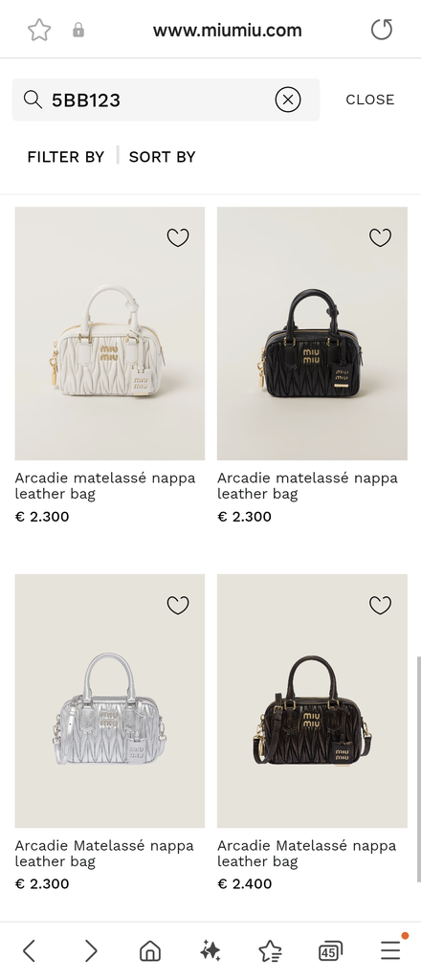
Task: Favorite the black Arcadie bag at € 2.300
Action: (x=381, y=237)
